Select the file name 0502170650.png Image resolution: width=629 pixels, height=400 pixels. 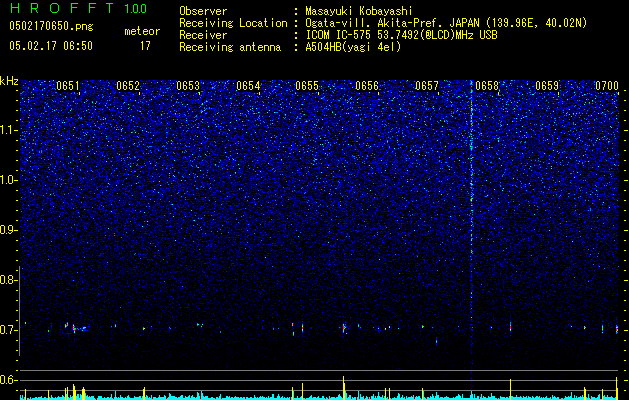[x=51, y=27]
